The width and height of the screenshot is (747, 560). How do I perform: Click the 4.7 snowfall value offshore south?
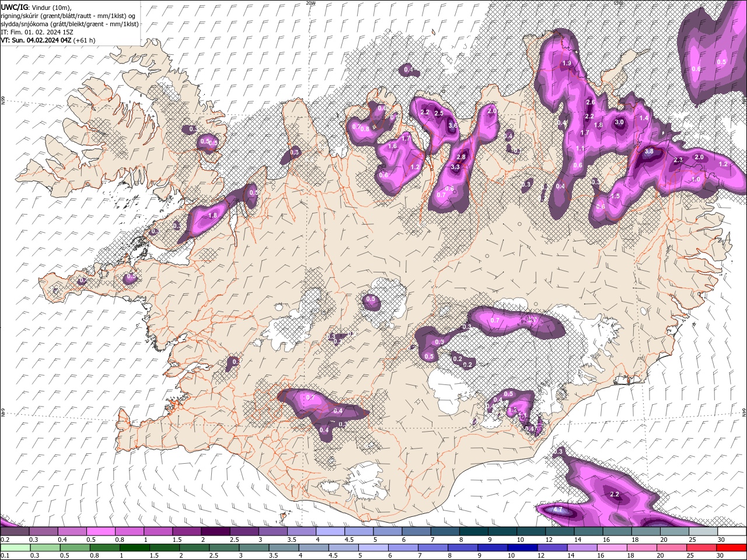pos(557,510)
